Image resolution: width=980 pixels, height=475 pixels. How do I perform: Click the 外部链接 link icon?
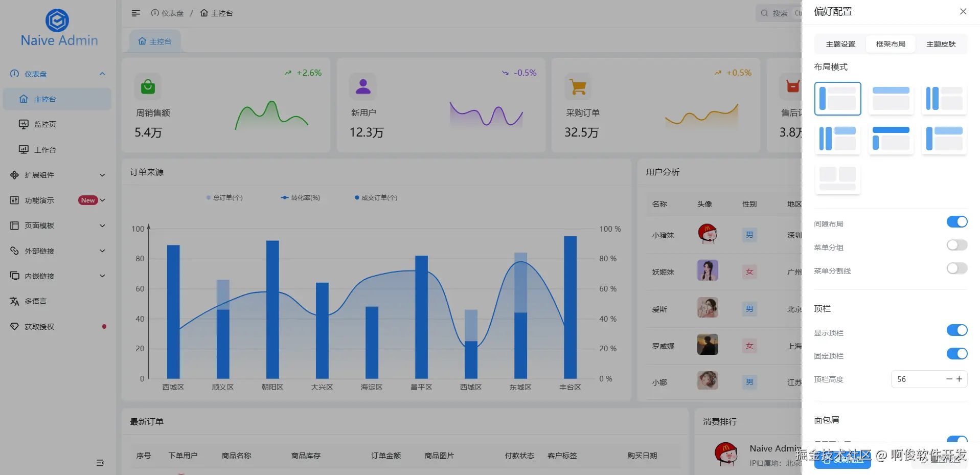click(x=14, y=251)
